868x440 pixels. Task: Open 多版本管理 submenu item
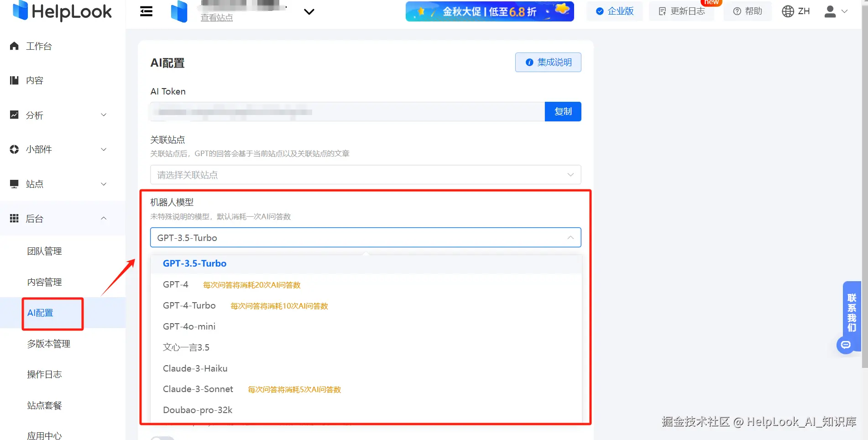point(49,344)
